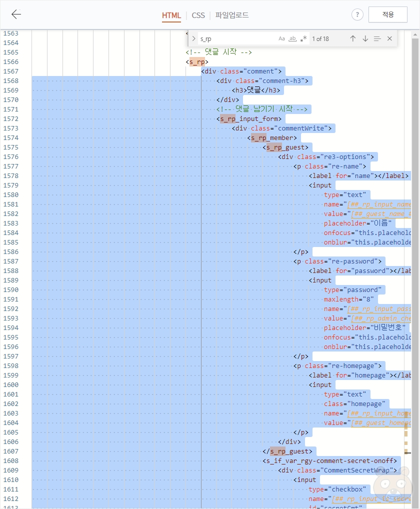The image size is (420, 509).
Task: Open the help question mark icon
Action: coord(357,14)
